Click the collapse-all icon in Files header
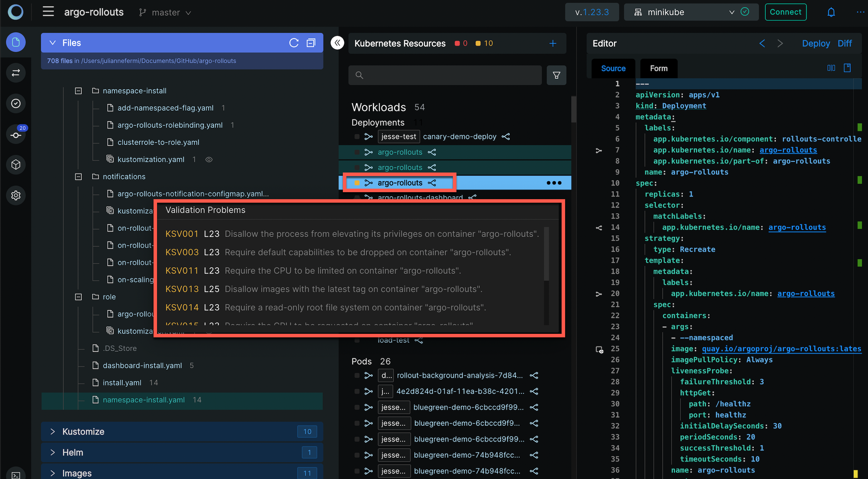868x479 pixels. tap(311, 43)
